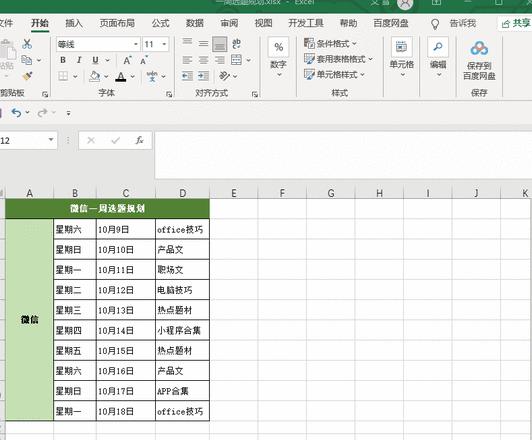Toggle Italic formatting
Screen dimensions: 532x440
pyautogui.click(x=79, y=60)
